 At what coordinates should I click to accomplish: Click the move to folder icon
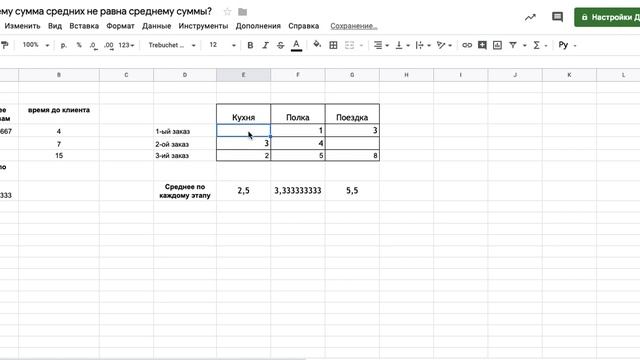[242, 12]
